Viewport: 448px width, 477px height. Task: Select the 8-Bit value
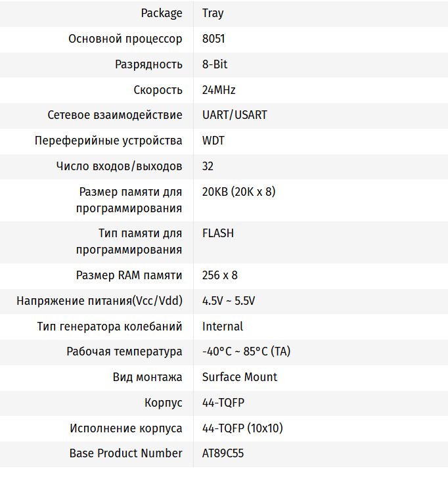[x=215, y=64]
